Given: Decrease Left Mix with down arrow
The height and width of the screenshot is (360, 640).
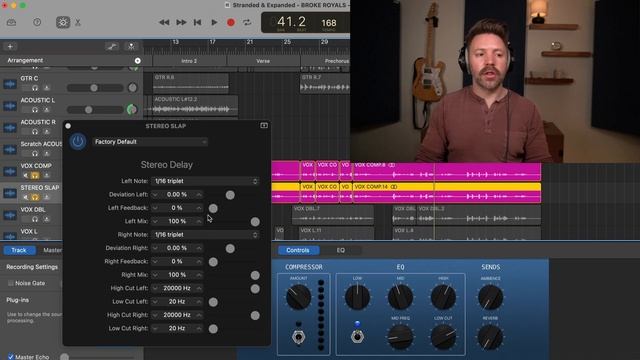Looking at the screenshot, I should 155,221.
